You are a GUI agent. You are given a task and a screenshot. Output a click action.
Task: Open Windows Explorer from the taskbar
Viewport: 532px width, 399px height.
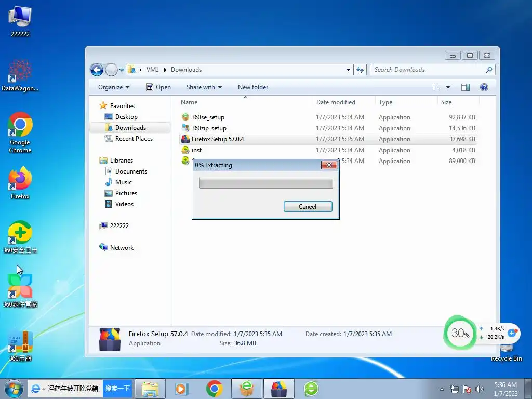pos(150,389)
